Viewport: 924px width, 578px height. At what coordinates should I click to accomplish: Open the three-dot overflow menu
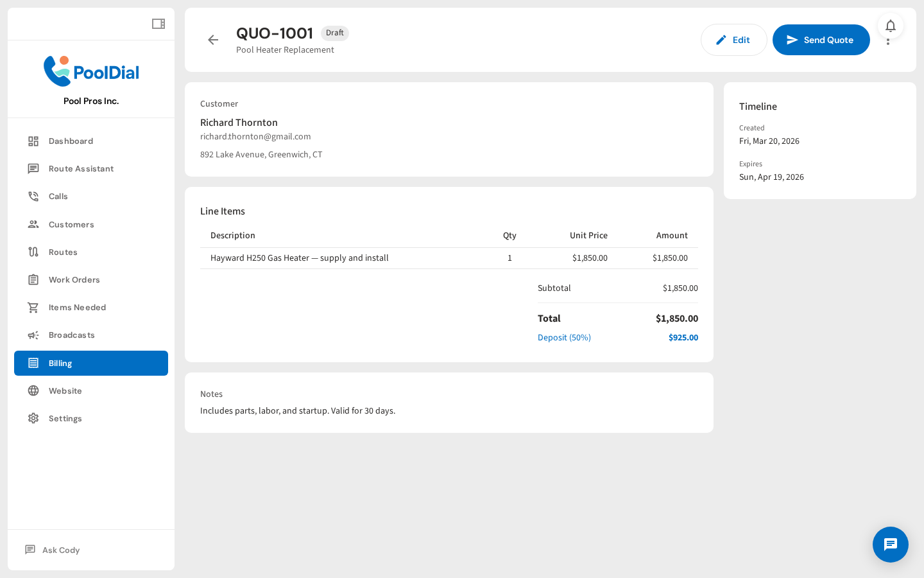(888, 40)
